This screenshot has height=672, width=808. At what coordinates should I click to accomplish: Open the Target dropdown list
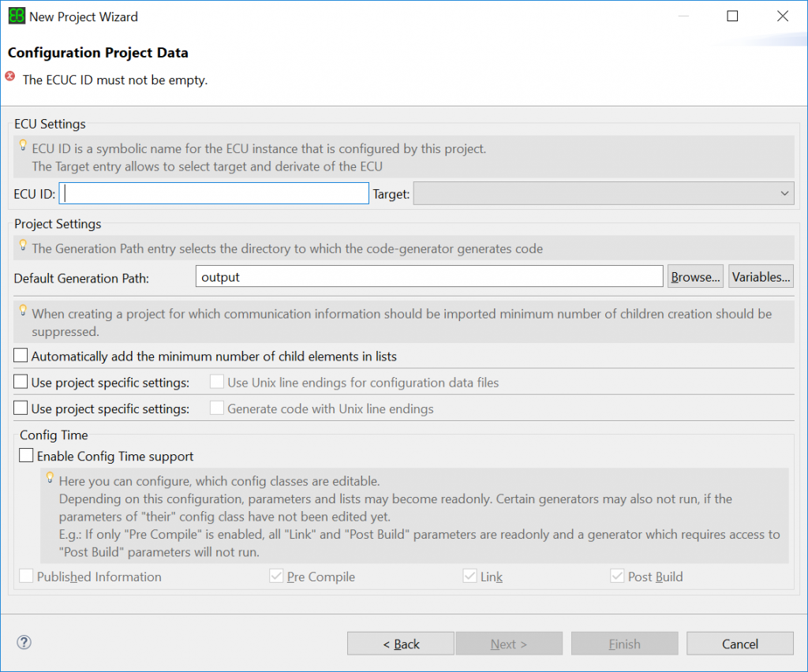click(x=784, y=193)
